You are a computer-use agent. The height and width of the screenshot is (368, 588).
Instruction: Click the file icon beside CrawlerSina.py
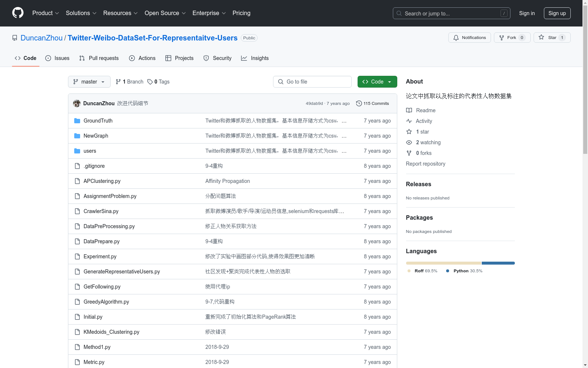click(77, 211)
